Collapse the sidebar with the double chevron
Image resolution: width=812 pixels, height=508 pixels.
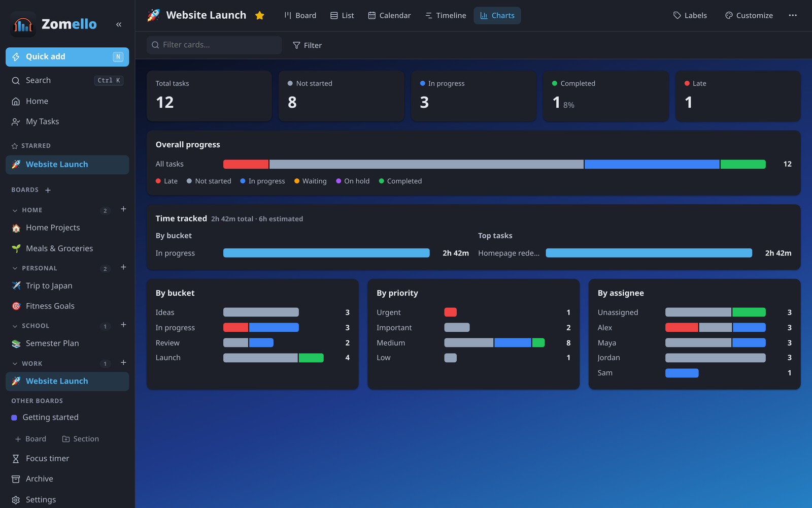[119, 24]
